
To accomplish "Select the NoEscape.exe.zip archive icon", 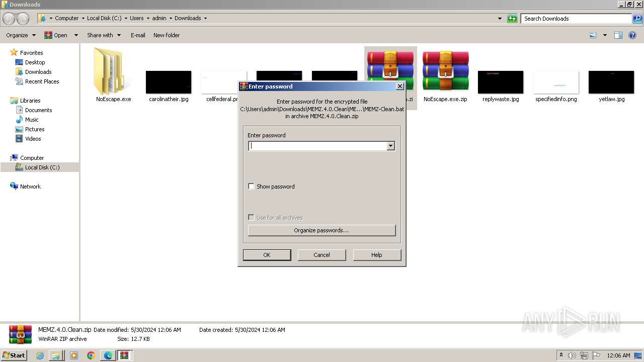I will pyautogui.click(x=445, y=71).
